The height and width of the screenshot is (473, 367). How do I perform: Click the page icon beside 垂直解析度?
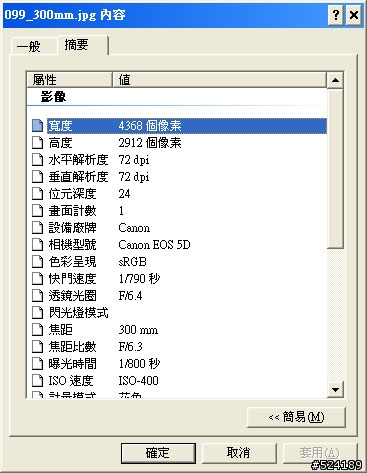click(x=38, y=177)
